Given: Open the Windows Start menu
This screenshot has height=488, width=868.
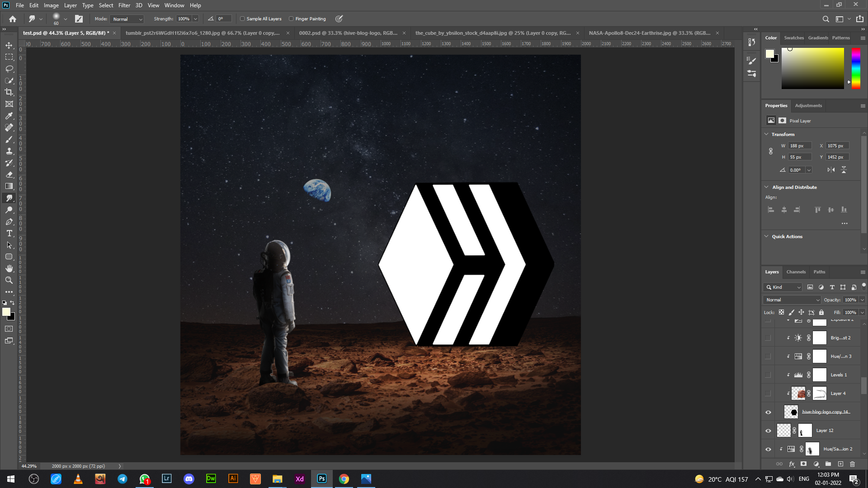Looking at the screenshot, I should (11, 479).
